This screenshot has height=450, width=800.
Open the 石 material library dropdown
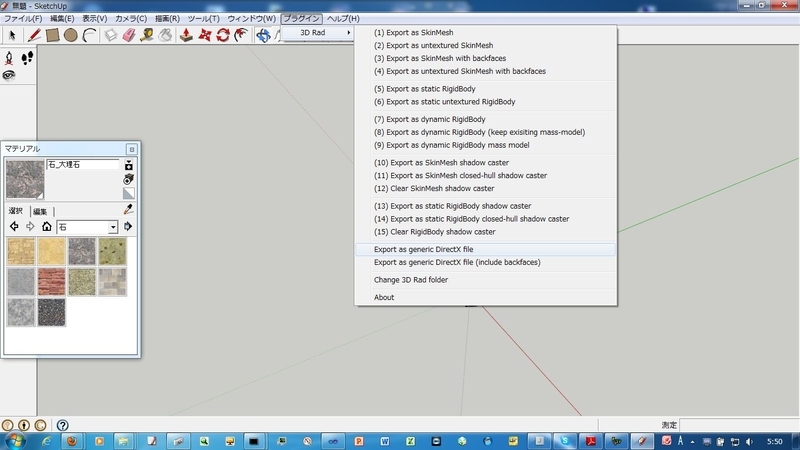click(x=113, y=227)
